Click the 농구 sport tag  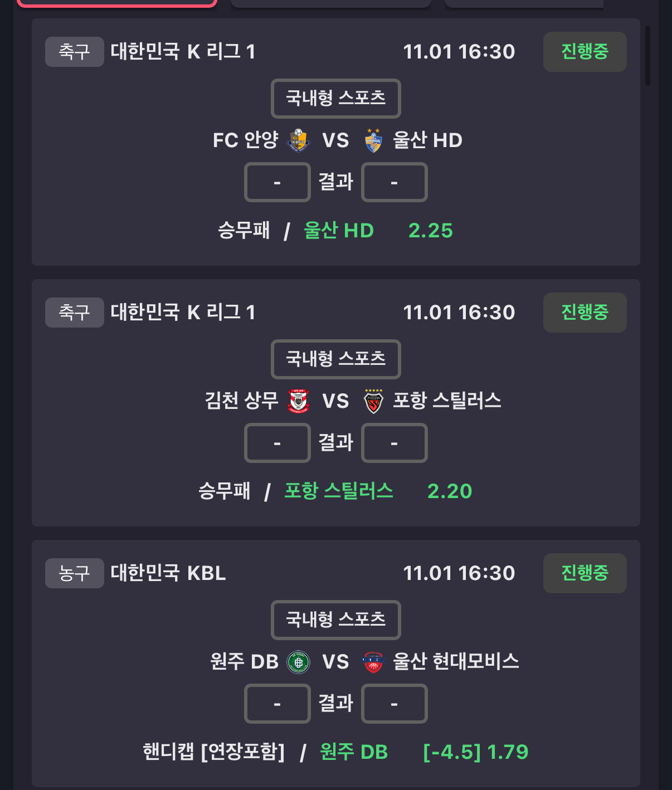pos(74,573)
